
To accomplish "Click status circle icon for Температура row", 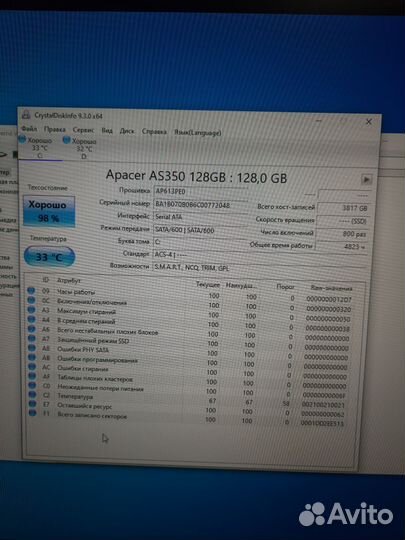I will pyautogui.click(x=32, y=395).
